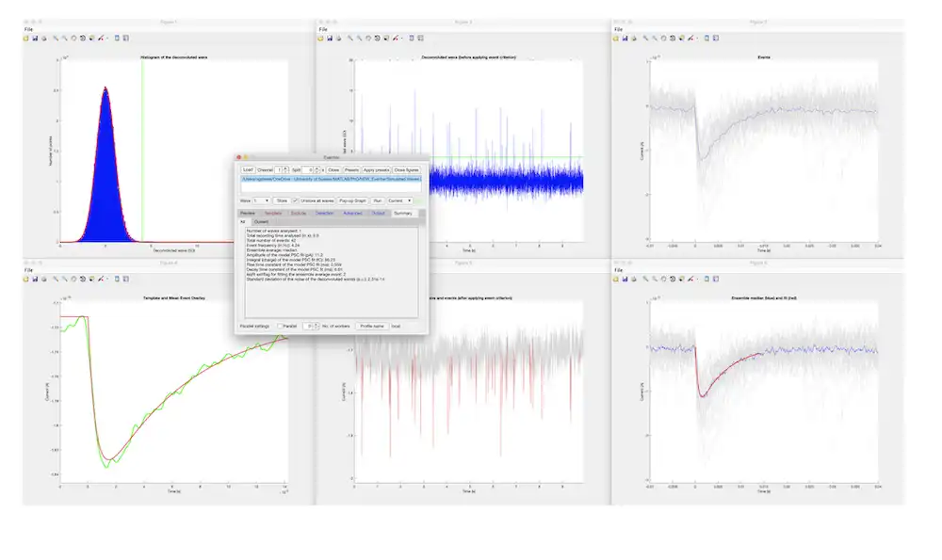Switch to the Detection tab
This screenshot has height=560, width=942.
click(324, 213)
